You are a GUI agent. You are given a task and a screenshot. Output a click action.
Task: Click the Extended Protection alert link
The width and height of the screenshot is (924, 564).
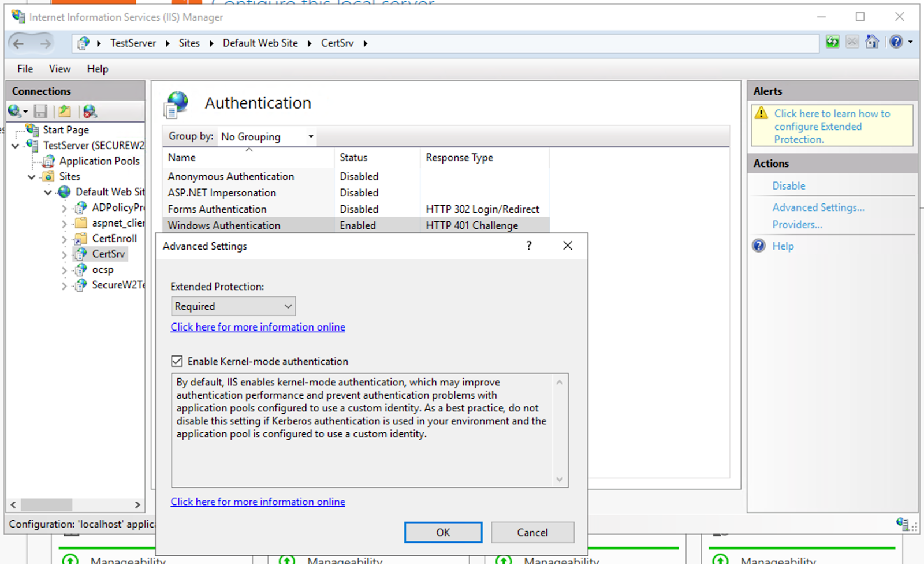click(x=832, y=126)
